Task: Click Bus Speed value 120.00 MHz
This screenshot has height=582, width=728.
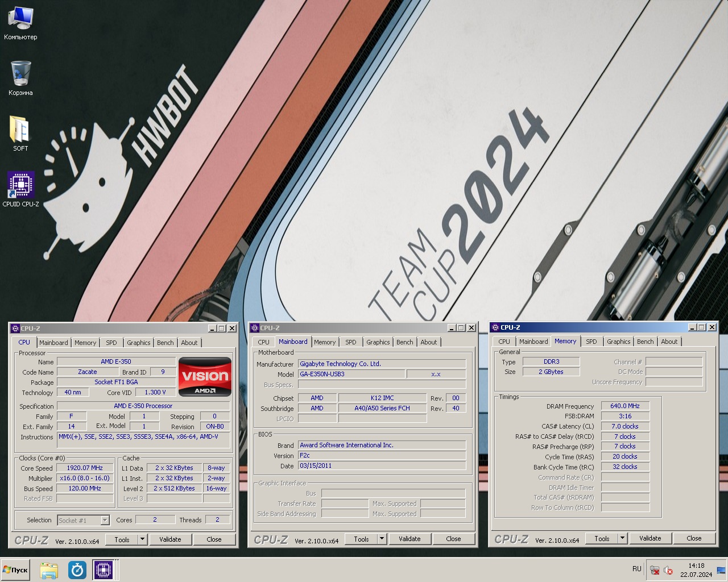Action: 85,489
